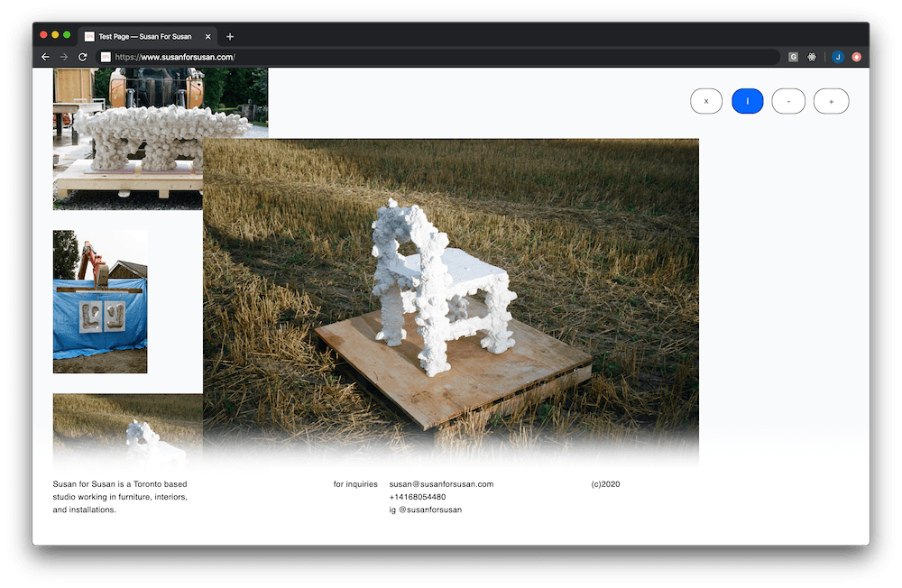
Task: Click the browser forward arrow
Action: 64,57
